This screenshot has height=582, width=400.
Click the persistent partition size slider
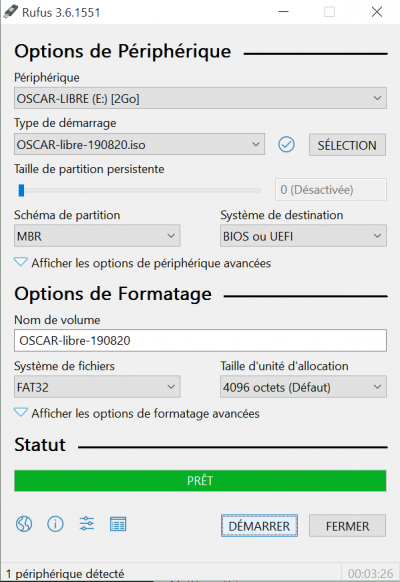pos(139,190)
